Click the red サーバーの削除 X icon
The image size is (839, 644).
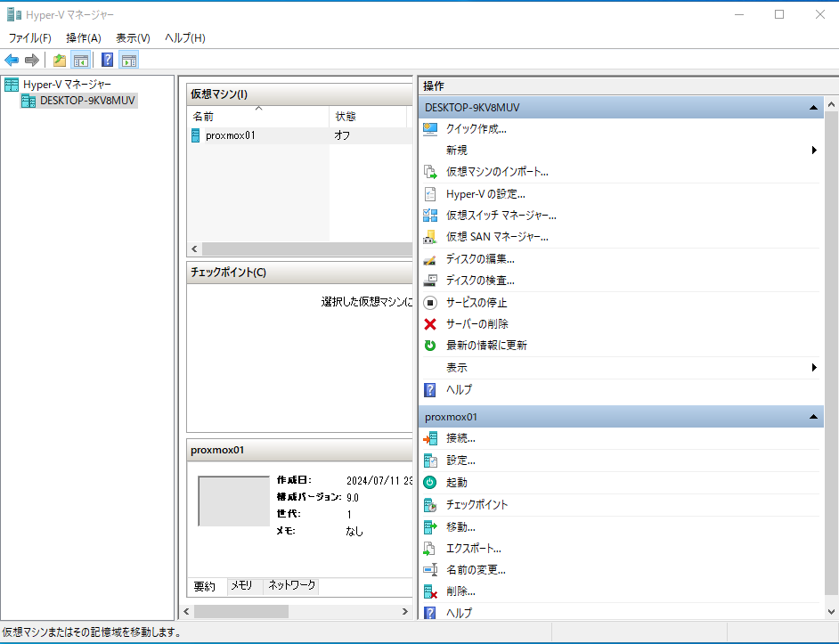(430, 324)
